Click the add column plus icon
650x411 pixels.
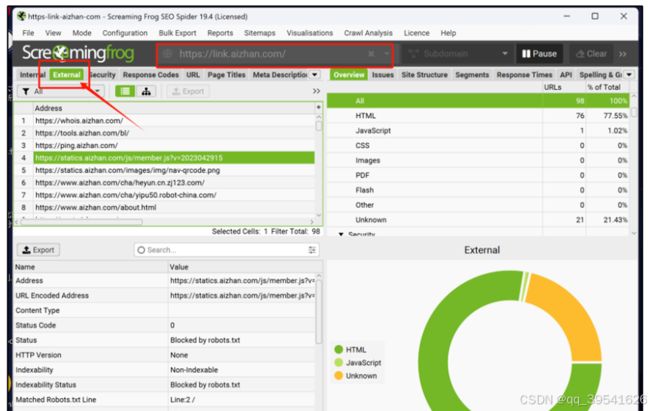318,107
